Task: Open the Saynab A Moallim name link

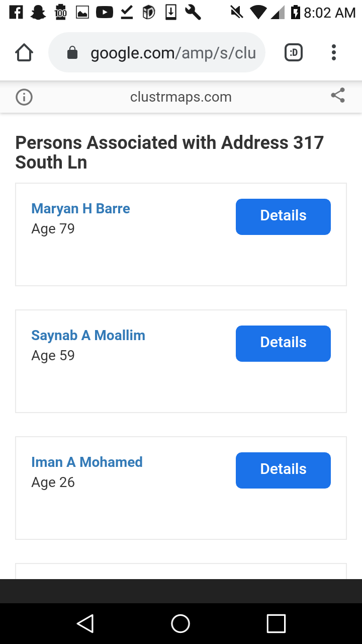Action: pyautogui.click(x=88, y=336)
